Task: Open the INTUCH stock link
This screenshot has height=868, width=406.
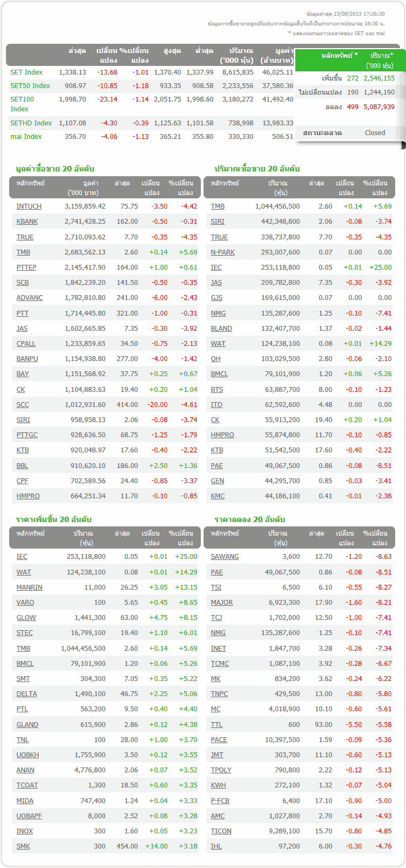Action: [29, 206]
